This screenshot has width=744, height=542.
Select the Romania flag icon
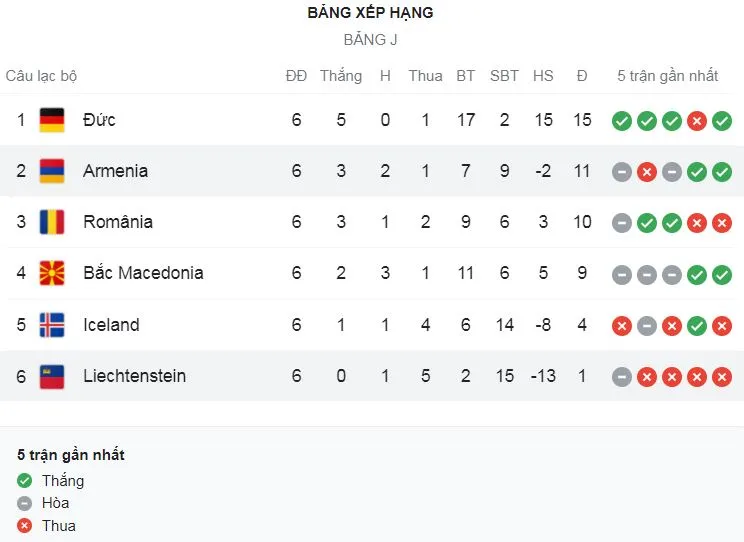tap(52, 222)
